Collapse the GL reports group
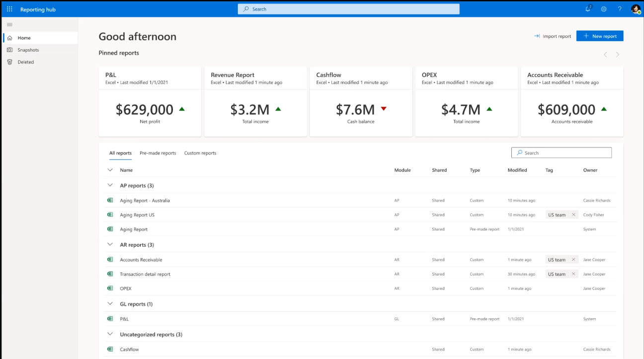 tap(110, 304)
